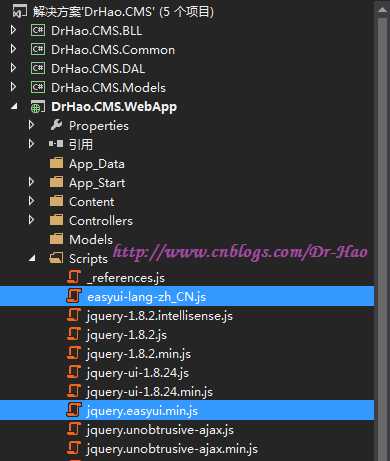The height and width of the screenshot is (461, 390).
Task: Click the JS file icon of jquery-1.8.2.min.js
Action: (74, 353)
